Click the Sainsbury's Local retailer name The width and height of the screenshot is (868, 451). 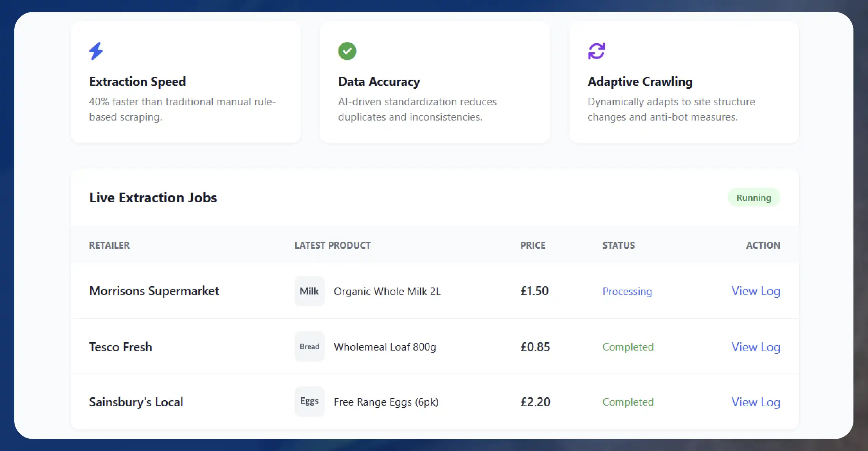click(x=136, y=402)
